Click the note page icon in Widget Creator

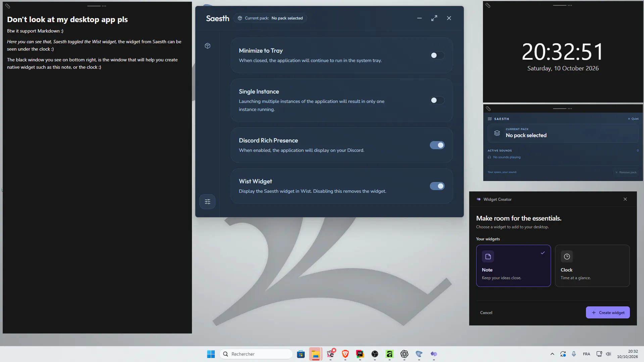tap(488, 256)
